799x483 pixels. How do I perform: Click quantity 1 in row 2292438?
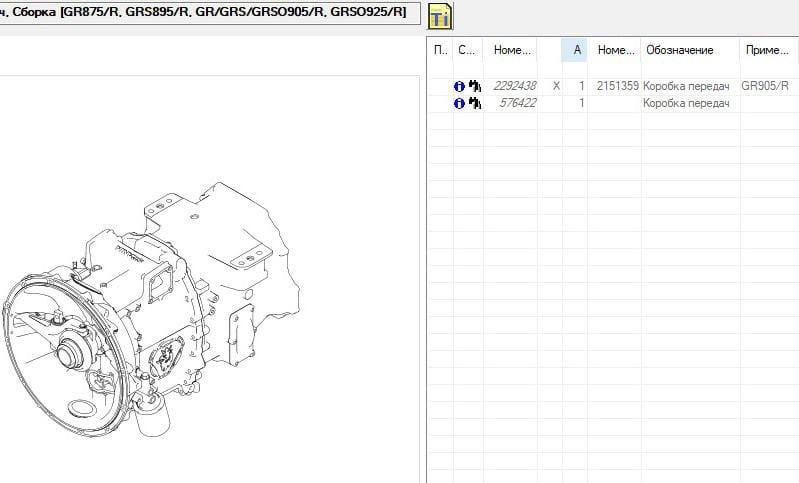coord(581,86)
